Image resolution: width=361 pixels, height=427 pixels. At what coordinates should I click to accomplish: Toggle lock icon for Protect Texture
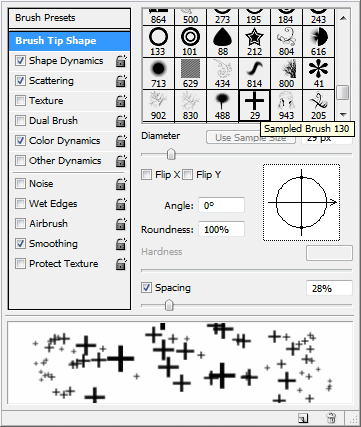click(x=121, y=264)
